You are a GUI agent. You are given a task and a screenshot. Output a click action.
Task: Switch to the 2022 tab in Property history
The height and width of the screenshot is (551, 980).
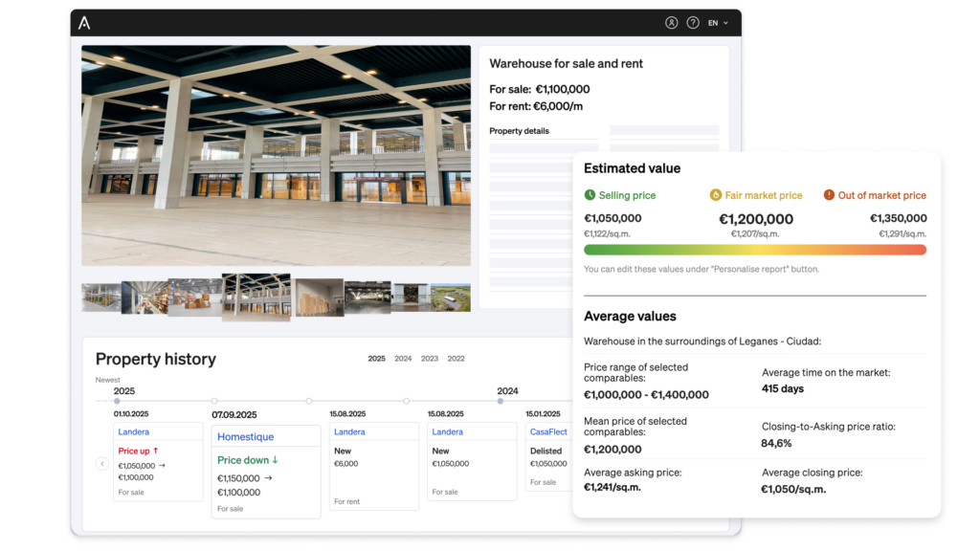456,359
